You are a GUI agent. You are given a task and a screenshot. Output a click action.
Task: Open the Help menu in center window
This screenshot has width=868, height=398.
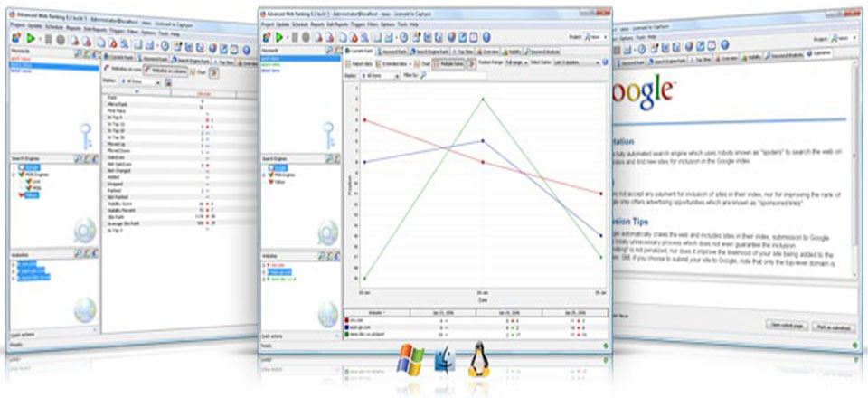[414, 25]
